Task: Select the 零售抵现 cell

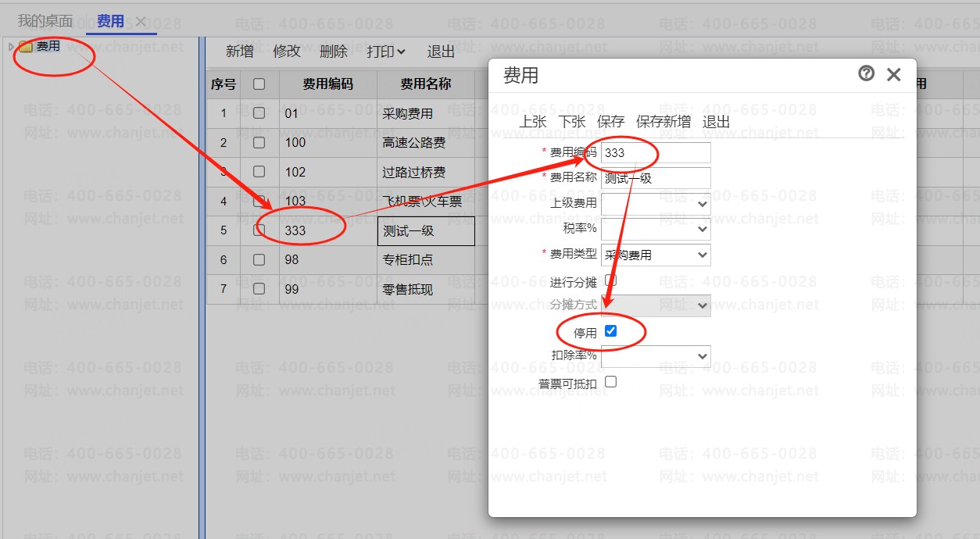Action: [x=426, y=289]
